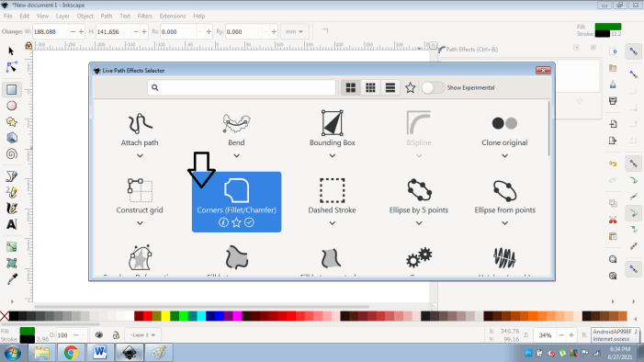Viewport: 644px width, 362px height.
Task: Show info for Corners (Fillet/Chamfer)
Action: tap(223, 222)
